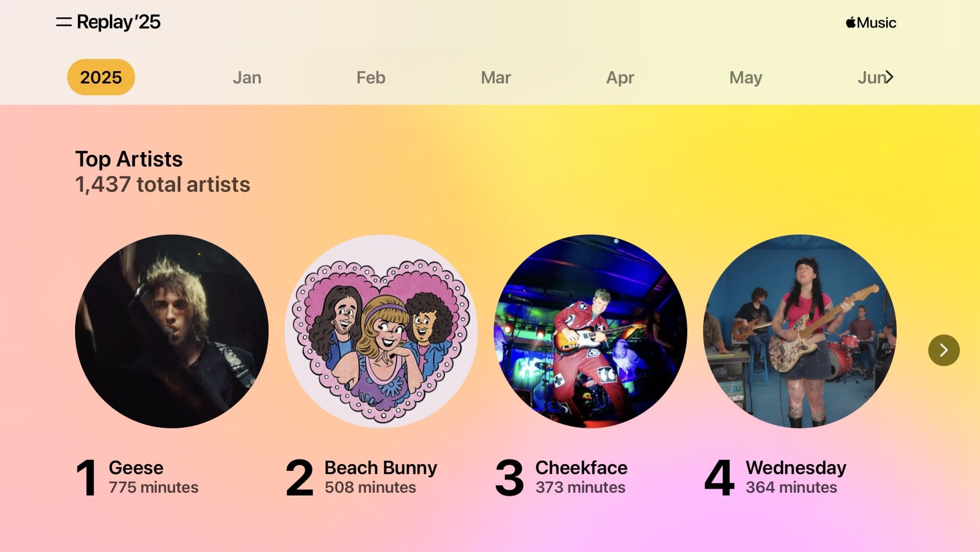Switch to the Jan tab

pos(247,78)
